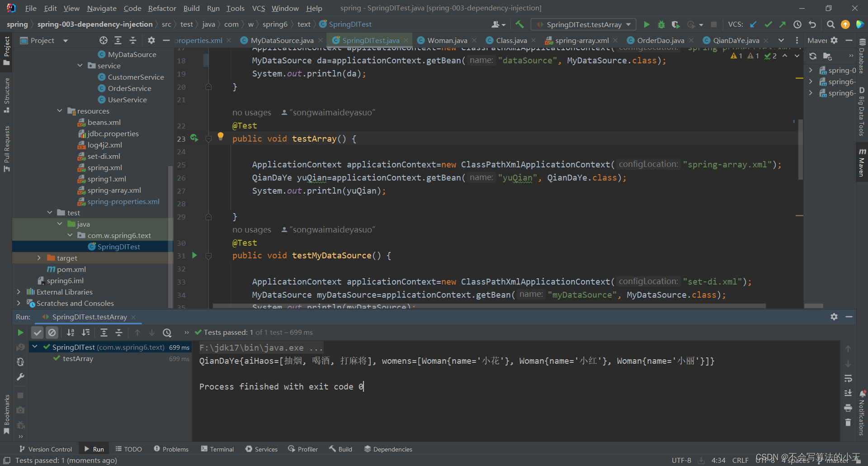Toggle Show Ignored tests button
Viewport: 868px width, 466px height.
pyautogui.click(x=52, y=333)
